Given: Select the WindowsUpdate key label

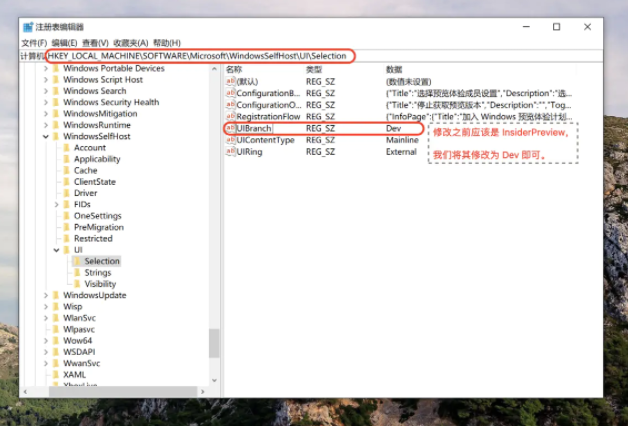Looking at the screenshot, I should (95, 295).
